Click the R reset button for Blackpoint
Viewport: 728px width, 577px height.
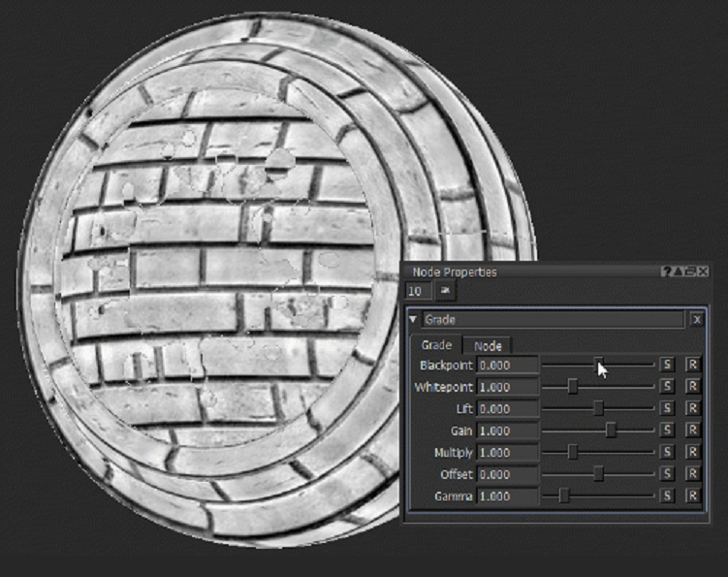[x=692, y=366]
